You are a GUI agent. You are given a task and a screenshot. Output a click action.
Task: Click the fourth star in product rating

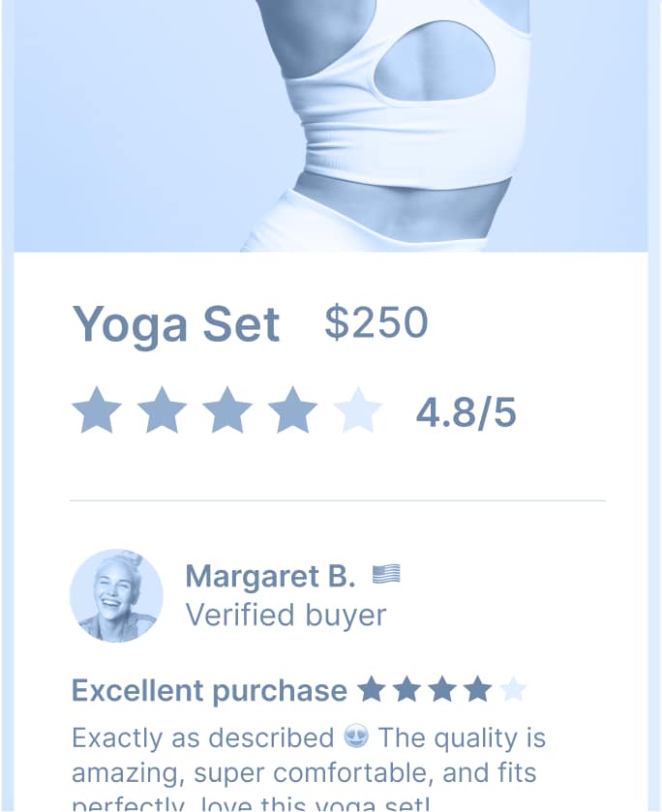point(292,410)
